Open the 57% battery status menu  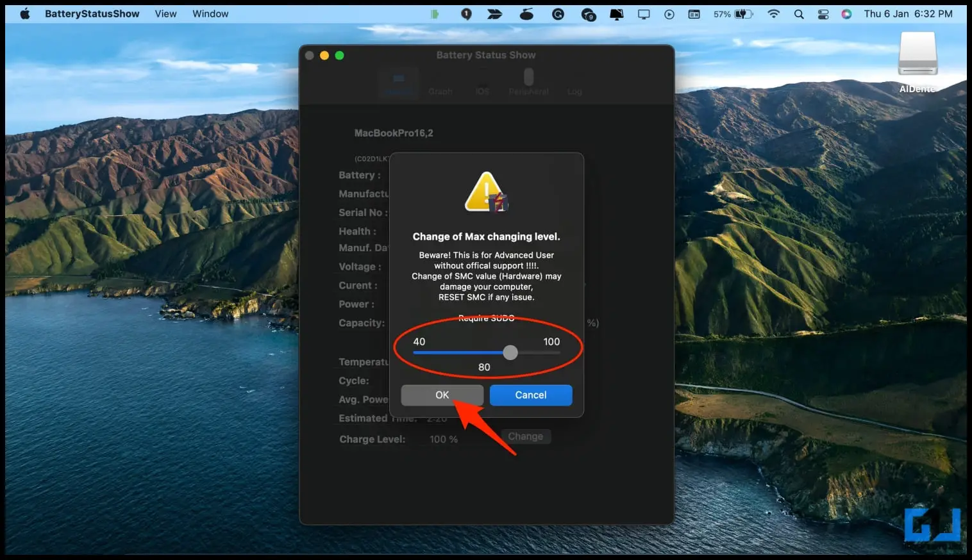pyautogui.click(x=733, y=14)
